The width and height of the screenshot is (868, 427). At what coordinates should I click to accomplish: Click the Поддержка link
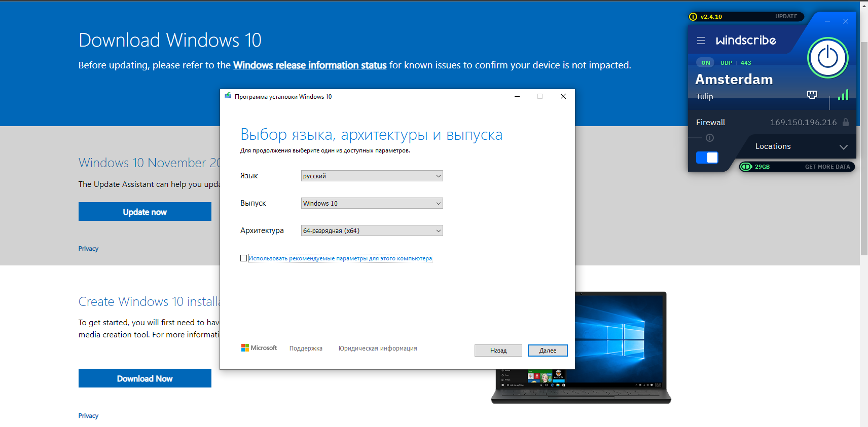pyautogui.click(x=306, y=348)
